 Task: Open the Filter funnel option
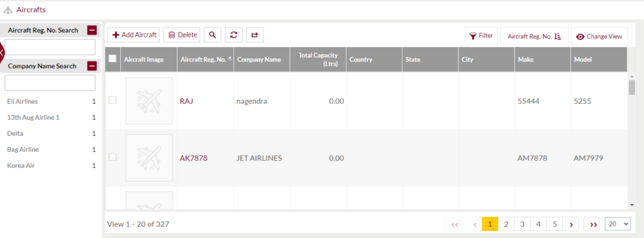[481, 36]
